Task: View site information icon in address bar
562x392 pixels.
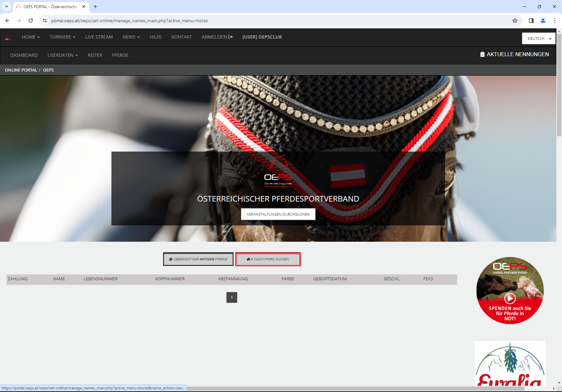Action: tap(45, 21)
